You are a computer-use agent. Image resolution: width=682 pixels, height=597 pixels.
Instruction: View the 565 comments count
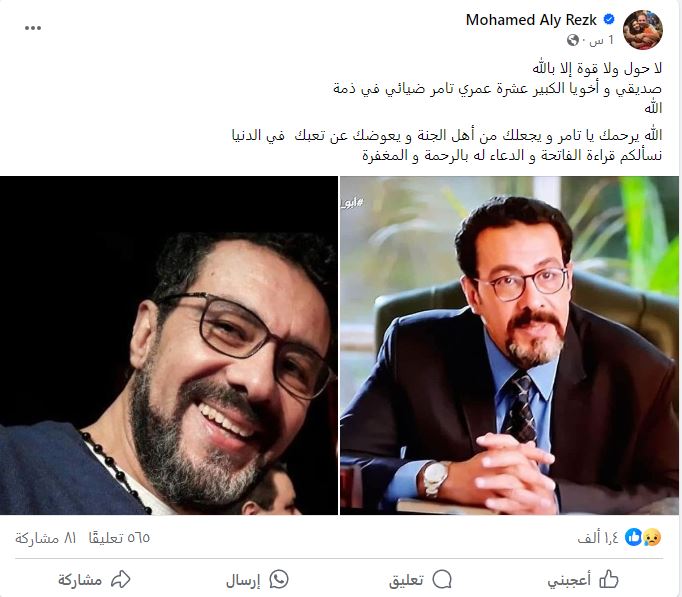tap(119, 538)
